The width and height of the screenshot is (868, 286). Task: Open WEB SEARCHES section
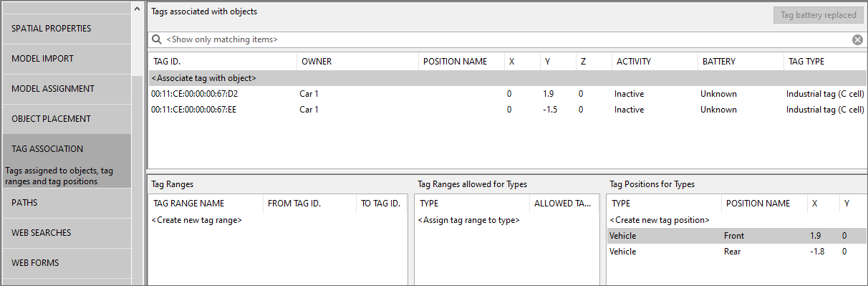(67, 233)
